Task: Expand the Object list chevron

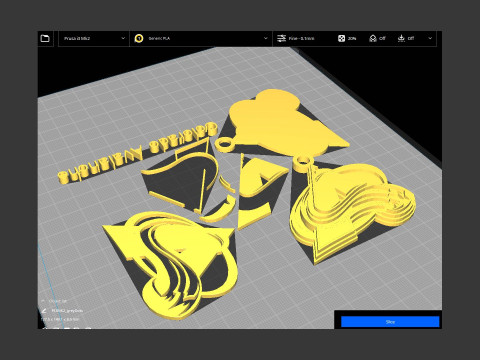Action: pyautogui.click(x=43, y=301)
